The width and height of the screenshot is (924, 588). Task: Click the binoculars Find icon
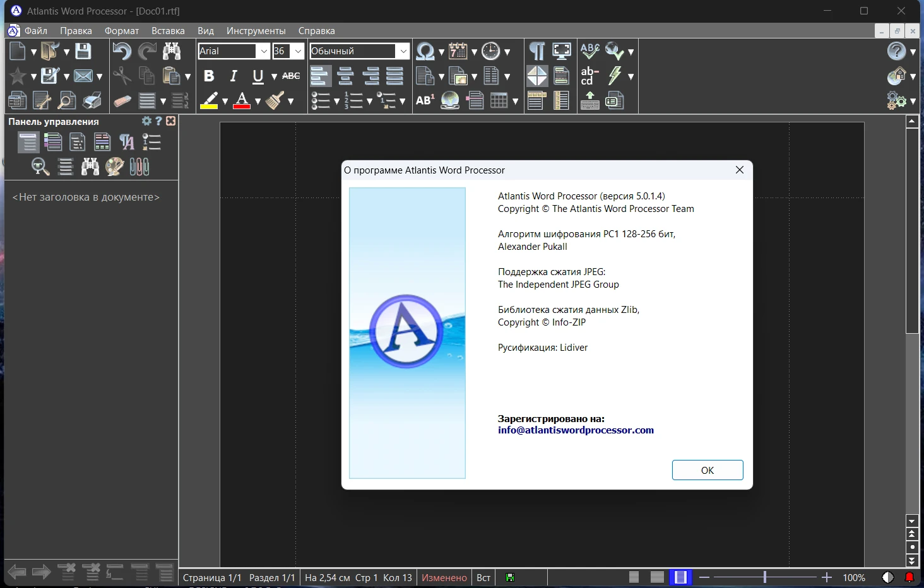click(x=171, y=51)
